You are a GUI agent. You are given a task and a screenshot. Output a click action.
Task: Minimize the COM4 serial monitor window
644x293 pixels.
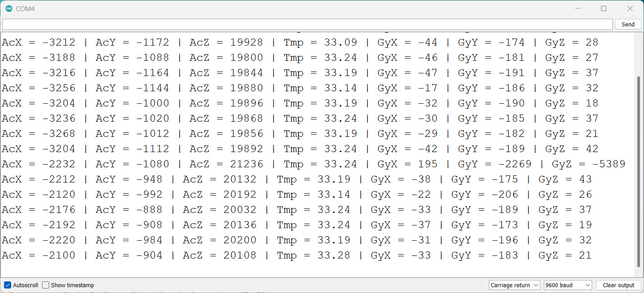(x=578, y=8)
